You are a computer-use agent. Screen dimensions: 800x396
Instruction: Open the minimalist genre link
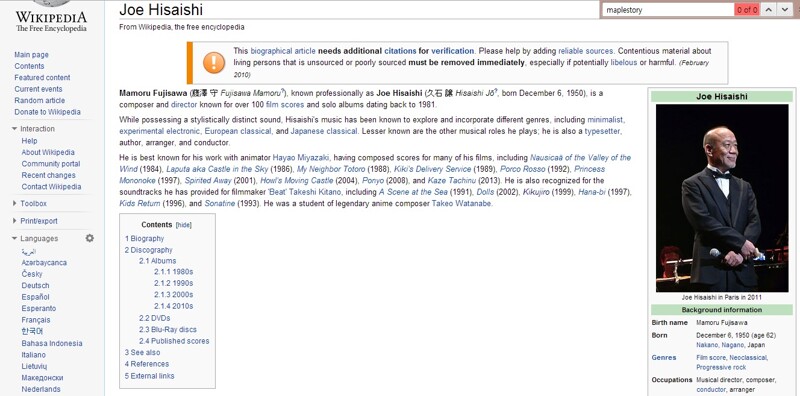pyautogui.click(x=605, y=120)
